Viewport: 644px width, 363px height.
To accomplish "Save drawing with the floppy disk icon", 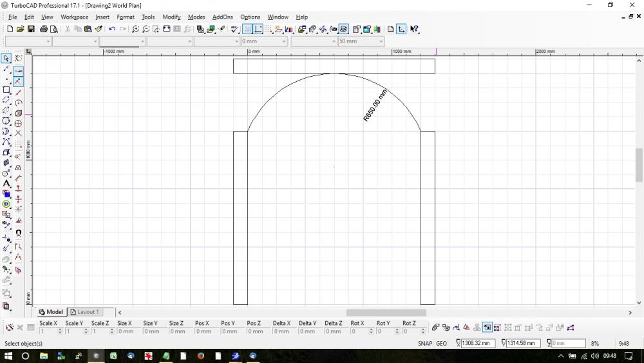I will click(31, 29).
